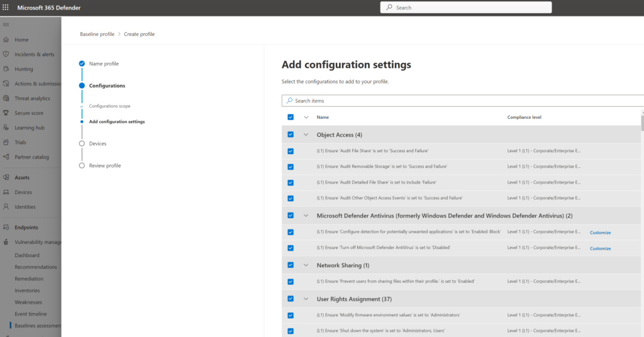
Task: Uncheck Microsoft Defender Antivirus group checkbox
Action: point(291,216)
